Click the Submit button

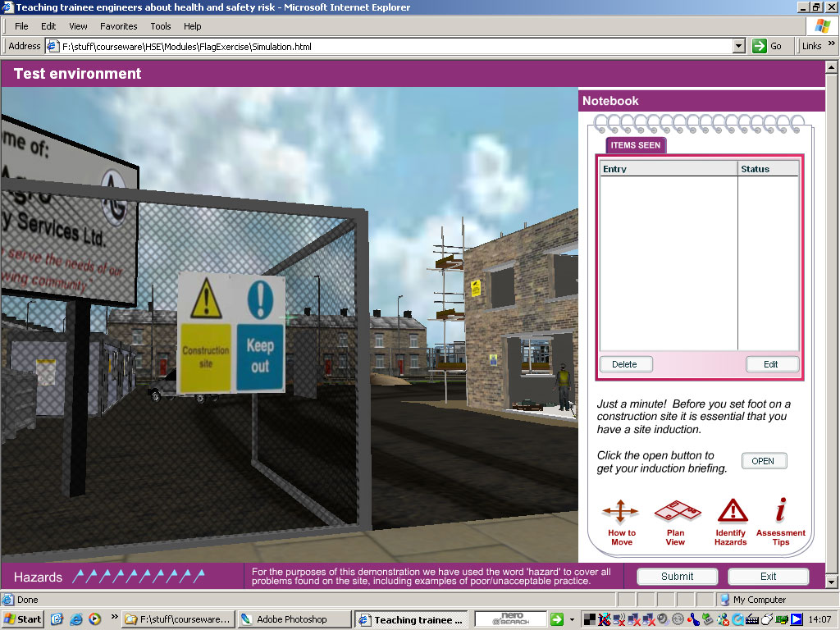click(x=677, y=577)
